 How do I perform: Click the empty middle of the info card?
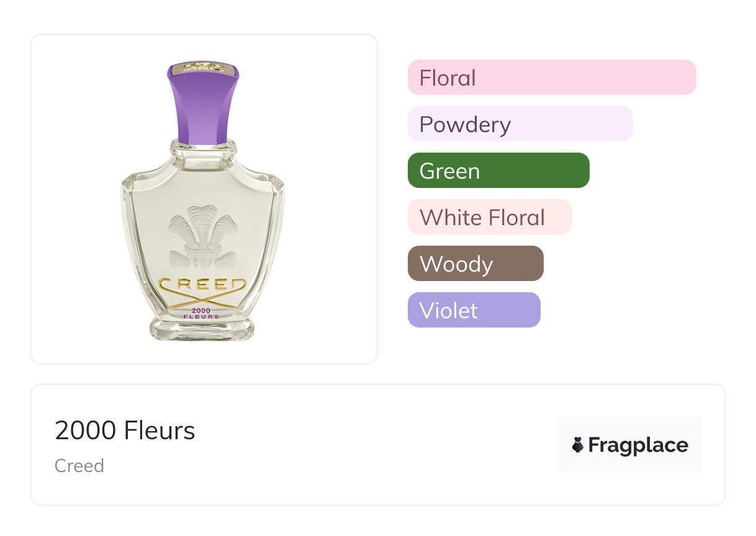coord(372,445)
